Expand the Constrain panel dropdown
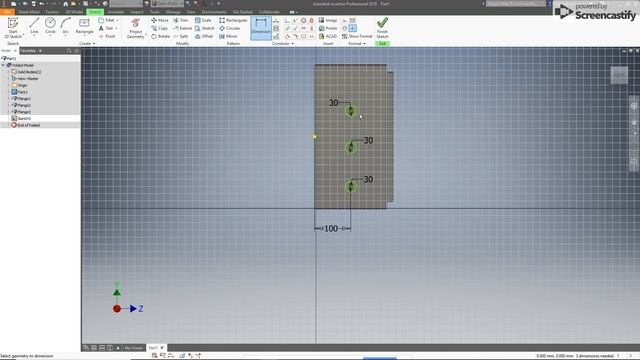Image resolution: width=640 pixels, height=360 pixels. pyautogui.click(x=283, y=43)
